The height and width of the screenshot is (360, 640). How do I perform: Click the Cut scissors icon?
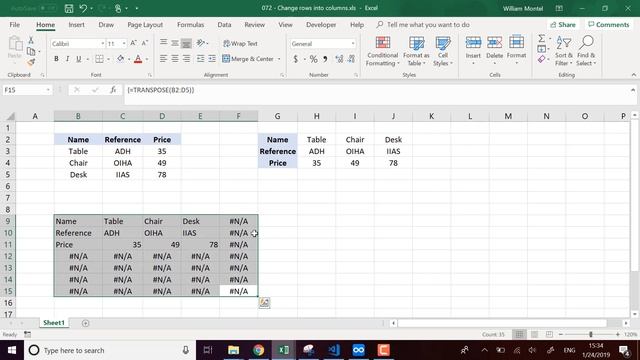(x=31, y=40)
